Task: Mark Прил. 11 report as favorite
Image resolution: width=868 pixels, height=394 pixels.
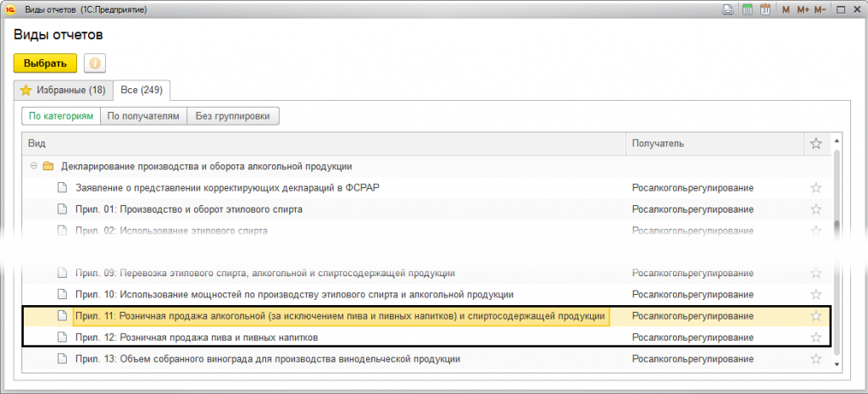Action: [816, 316]
